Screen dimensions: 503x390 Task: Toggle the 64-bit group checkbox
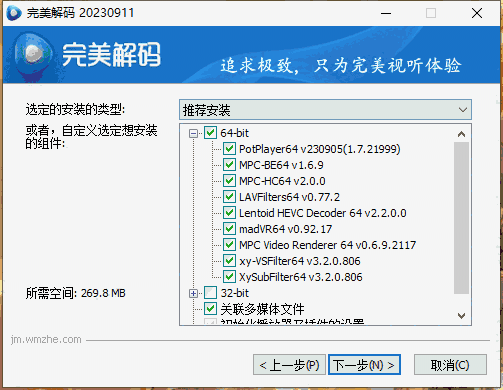click(x=210, y=133)
